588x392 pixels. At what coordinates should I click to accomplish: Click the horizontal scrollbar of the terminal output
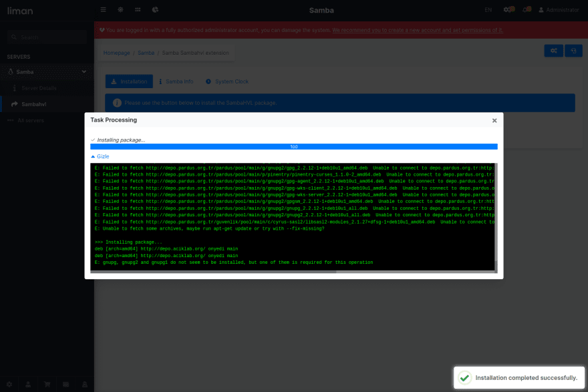(x=213, y=272)
